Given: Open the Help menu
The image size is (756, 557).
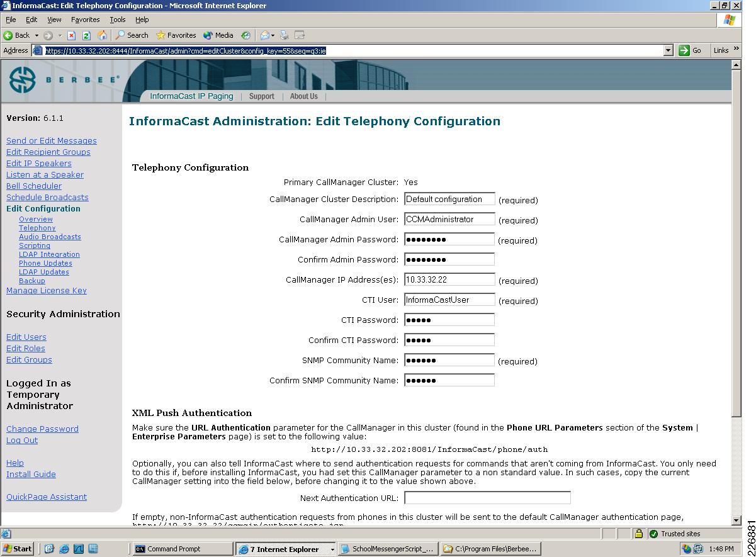Looking at the screenshot, I should click(142, 20).
